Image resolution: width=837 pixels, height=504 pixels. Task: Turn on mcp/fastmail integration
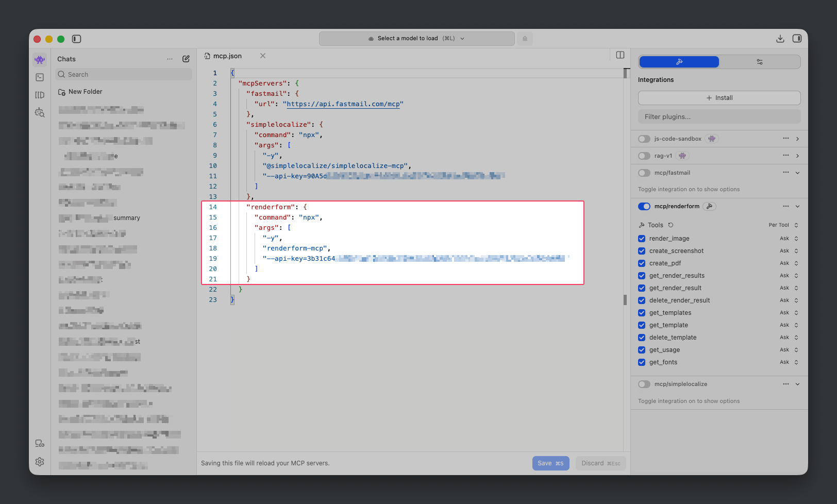[644, 173]
